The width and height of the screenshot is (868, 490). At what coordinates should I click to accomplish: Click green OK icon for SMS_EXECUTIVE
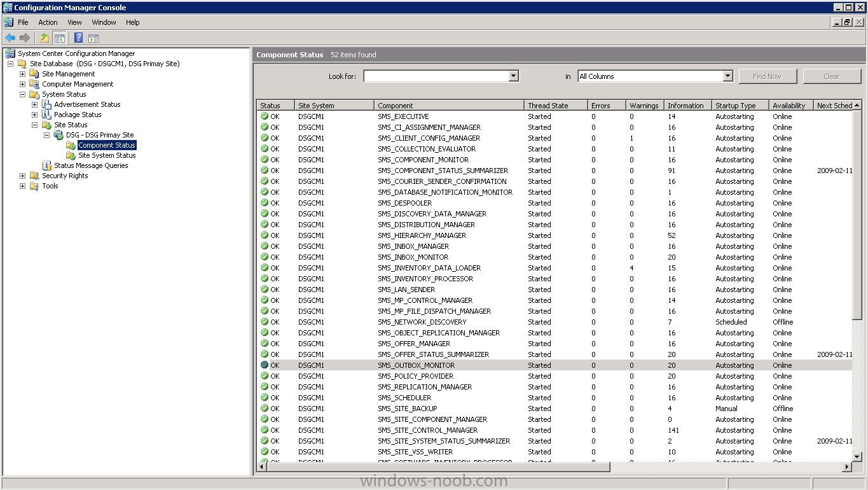click(x=265, y=116)
